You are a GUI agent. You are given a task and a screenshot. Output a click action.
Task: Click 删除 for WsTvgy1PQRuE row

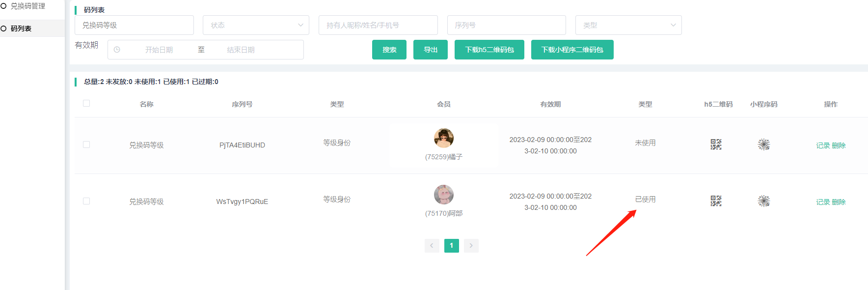tap(839, 202)
